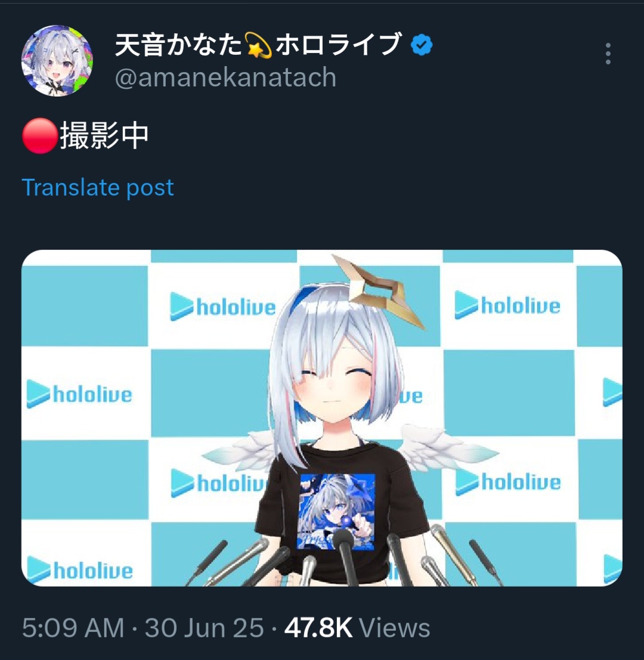Click the blue verified checkmark badge
644x660 pixels.
[422, 45]
